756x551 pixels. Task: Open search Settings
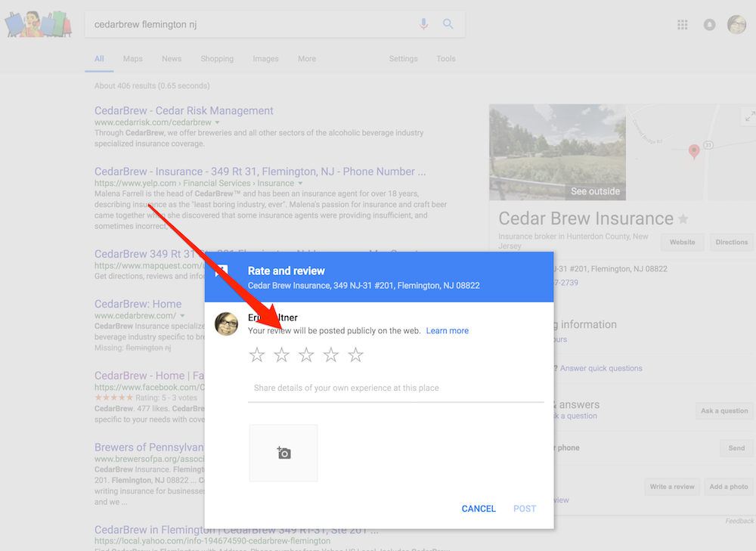coord(404,59)
